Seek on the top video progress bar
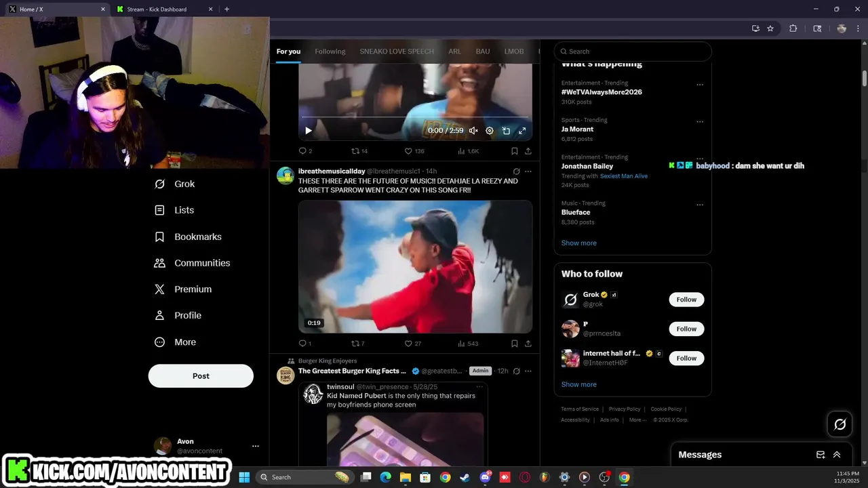The image size is (868, 488). pyautogui.click(x=415, y=117)
